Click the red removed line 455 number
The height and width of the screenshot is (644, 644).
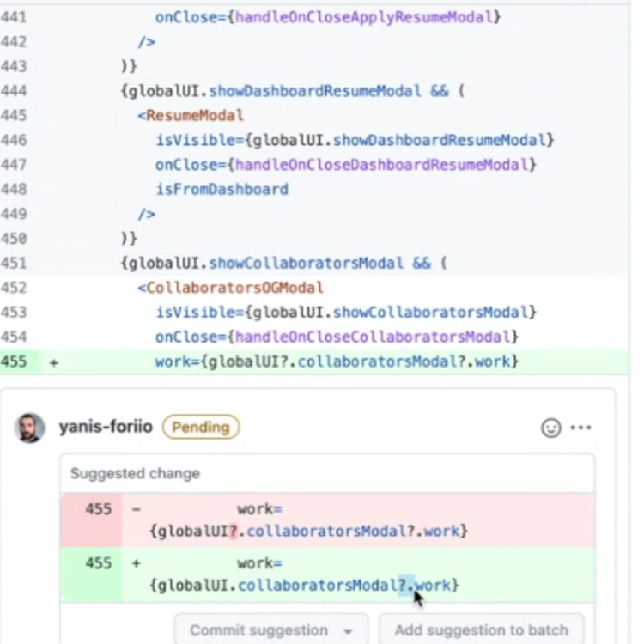(98, 509)
